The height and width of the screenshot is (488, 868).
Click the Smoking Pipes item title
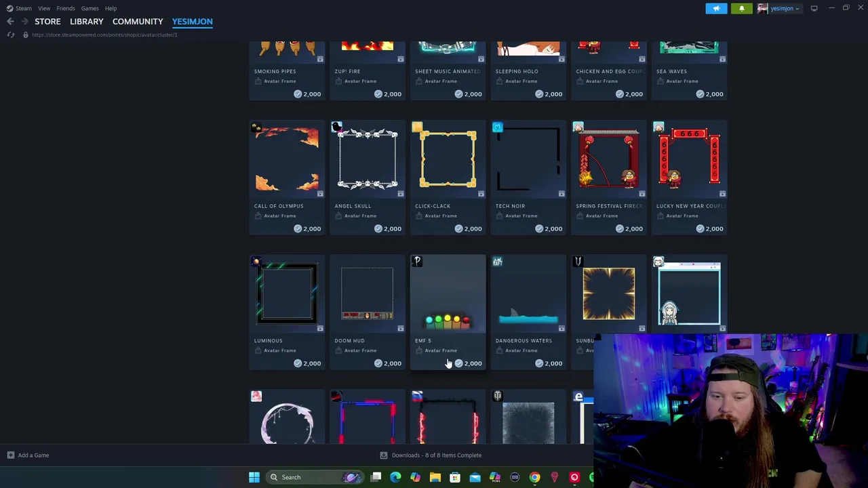point(275,71)
